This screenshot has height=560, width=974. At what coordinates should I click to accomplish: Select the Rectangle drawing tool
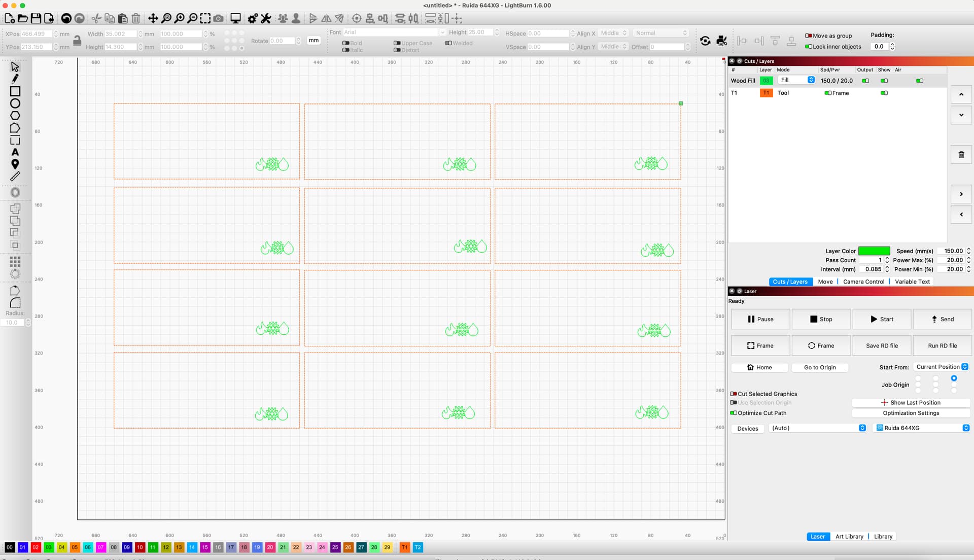click(x=15, y=91)
